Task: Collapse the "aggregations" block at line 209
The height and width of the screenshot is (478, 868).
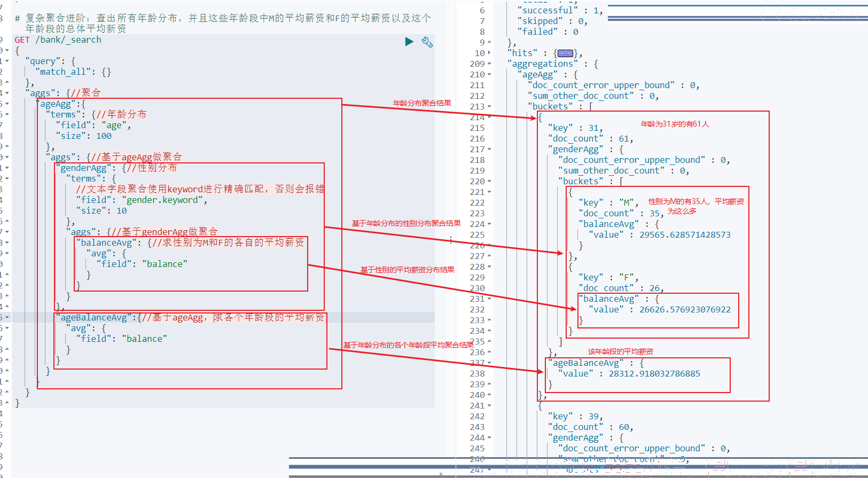Action: (x=490, y=64)
